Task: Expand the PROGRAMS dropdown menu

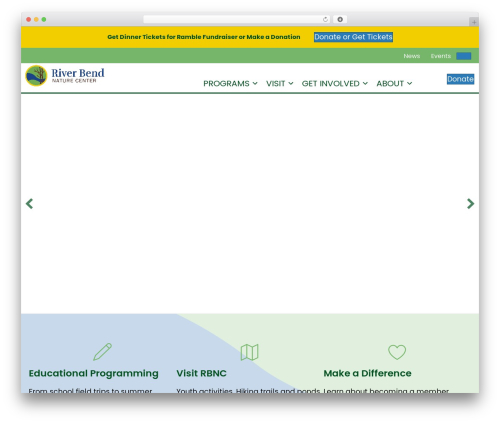Action: pyautogui.click(x=230, y=84)
